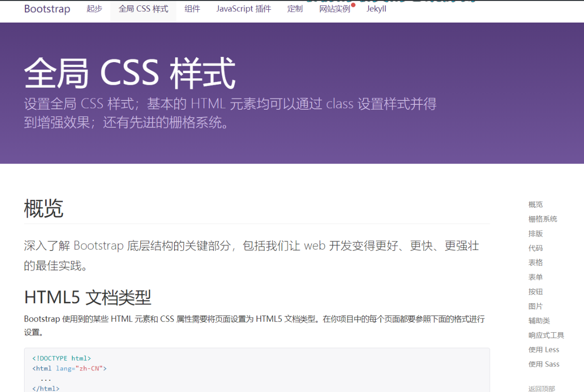Go to the 组件 nav item

point(192,8)
